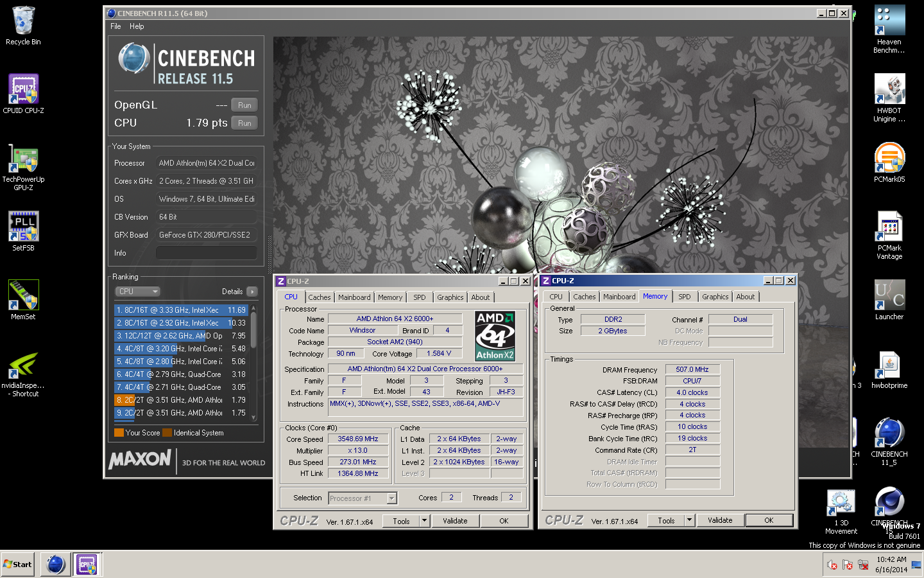Open Tools dropdown arrow in left CPU-Z
The height and width of the screenshot is (578, 924).
424,521
